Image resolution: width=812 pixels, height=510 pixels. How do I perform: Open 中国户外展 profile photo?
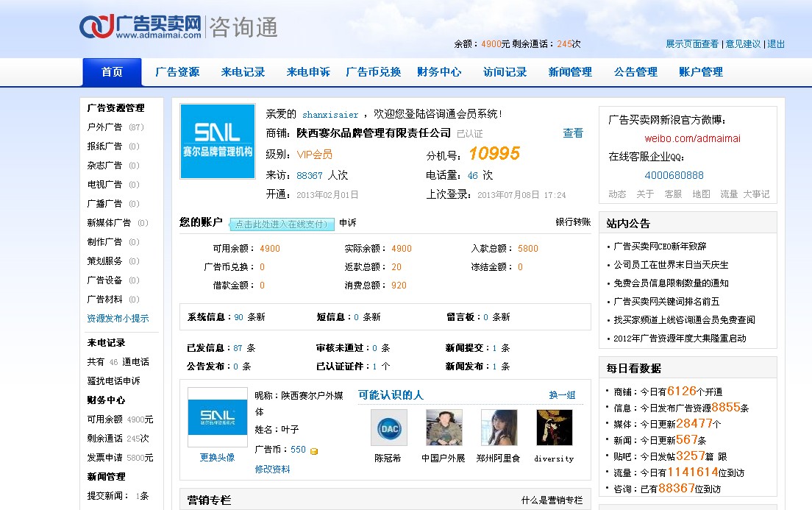(x=444, y=428)
